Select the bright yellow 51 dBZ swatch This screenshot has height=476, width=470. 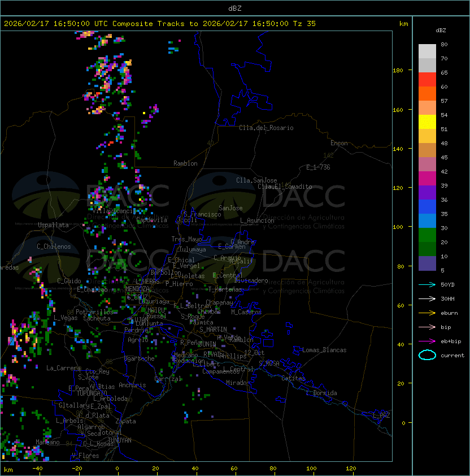427,122
